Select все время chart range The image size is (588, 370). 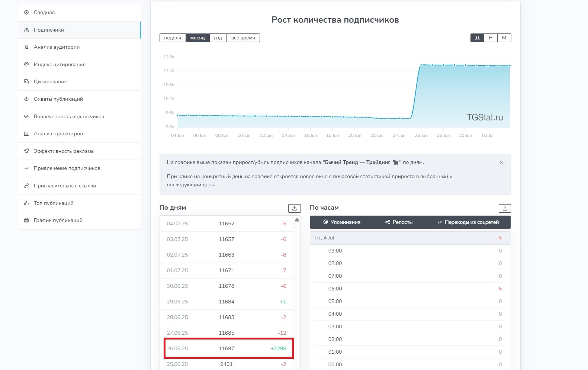[x=243, y=38]
